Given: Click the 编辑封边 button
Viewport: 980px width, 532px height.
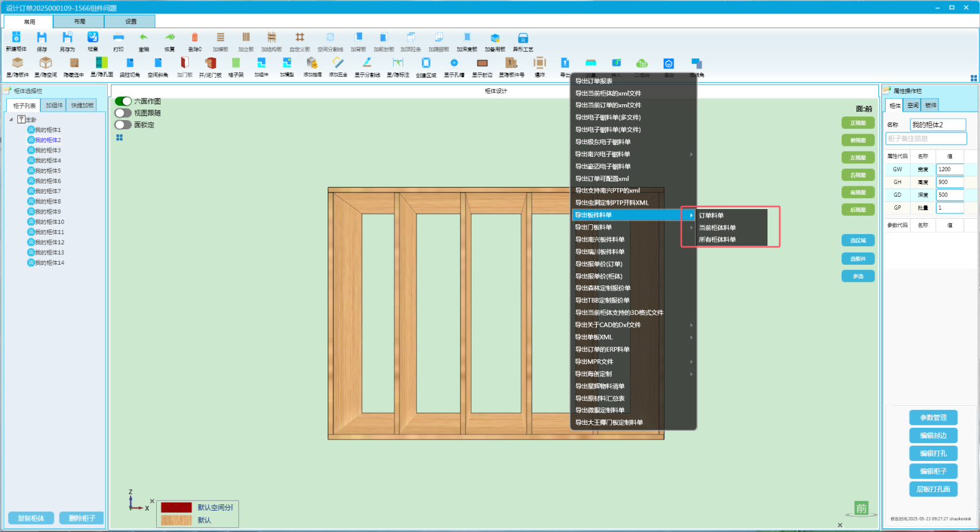Looking at the screenshot, I should [x=933, y=435].
